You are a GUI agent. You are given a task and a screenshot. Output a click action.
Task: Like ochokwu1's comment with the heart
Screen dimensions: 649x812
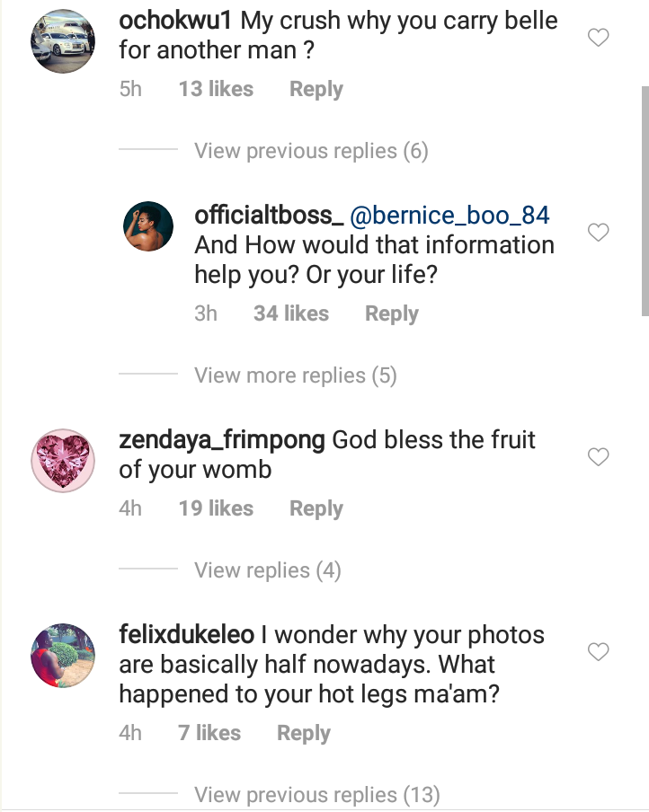[x=598, y=38]
